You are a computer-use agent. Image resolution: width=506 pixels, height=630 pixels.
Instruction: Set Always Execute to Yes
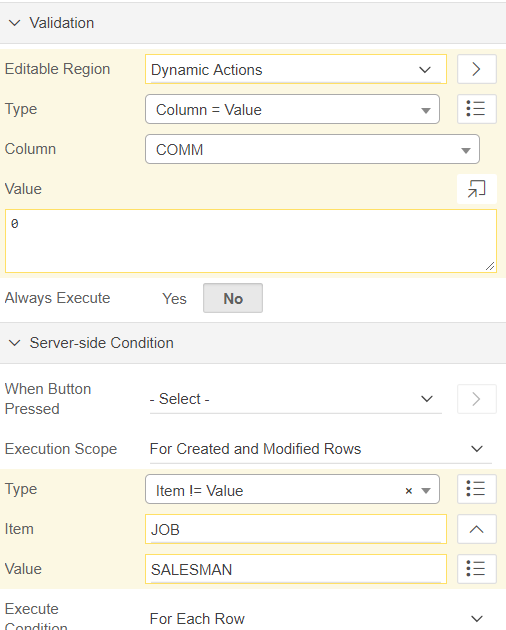coord(174,299)
